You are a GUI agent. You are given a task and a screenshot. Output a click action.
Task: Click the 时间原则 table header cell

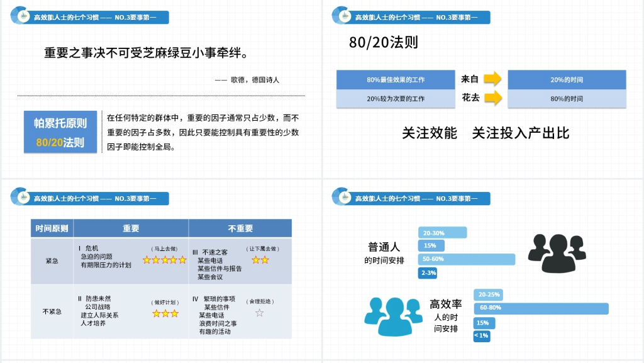pyautogui.click(x=52, y=228)
